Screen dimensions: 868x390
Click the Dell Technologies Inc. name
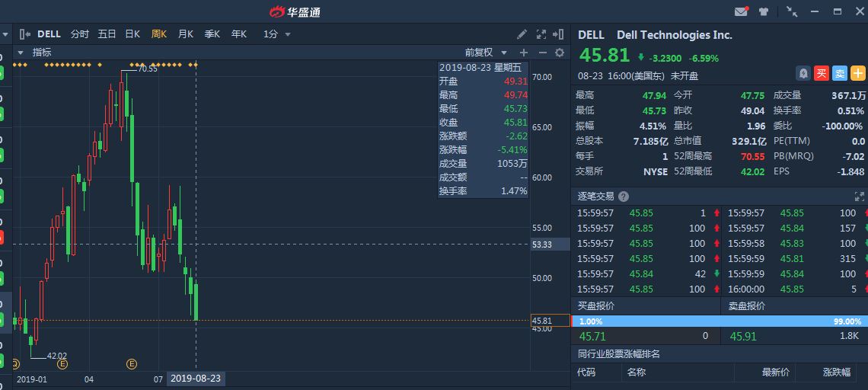[675, 35]
